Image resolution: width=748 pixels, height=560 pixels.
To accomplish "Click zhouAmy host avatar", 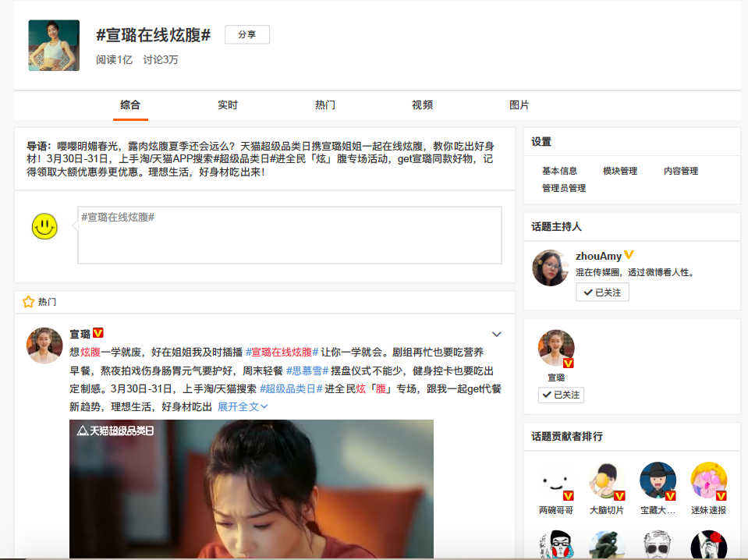I will (551, 268).
